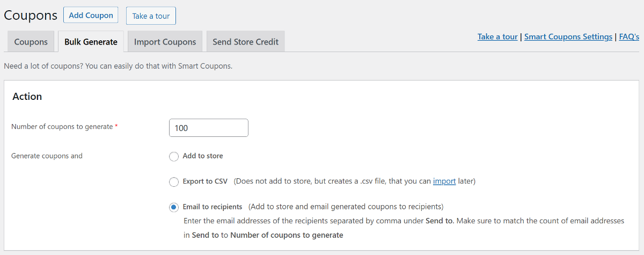Image resolution: width=644 pixels, height=255 pixels.
Task: Click the bold 'Export to CSV' label text
Action: [x=205, y=181]
